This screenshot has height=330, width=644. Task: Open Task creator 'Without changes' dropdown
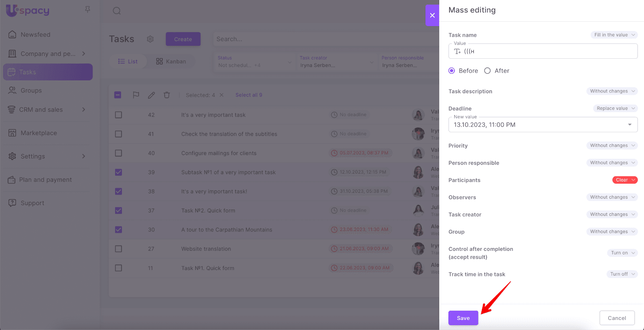point(612,215)
